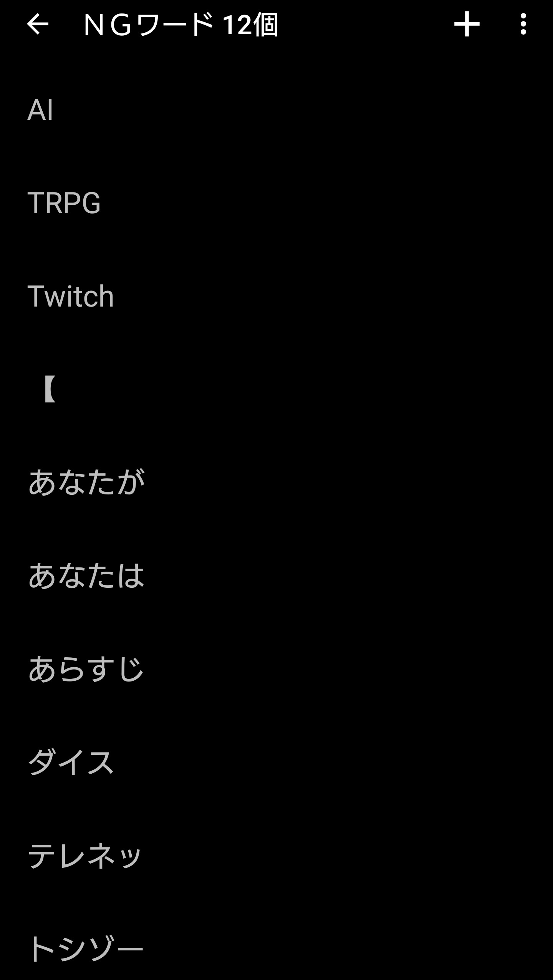Open the three-dot overflow menu
This screenshot has width=553, height=980.
(523, 24)
